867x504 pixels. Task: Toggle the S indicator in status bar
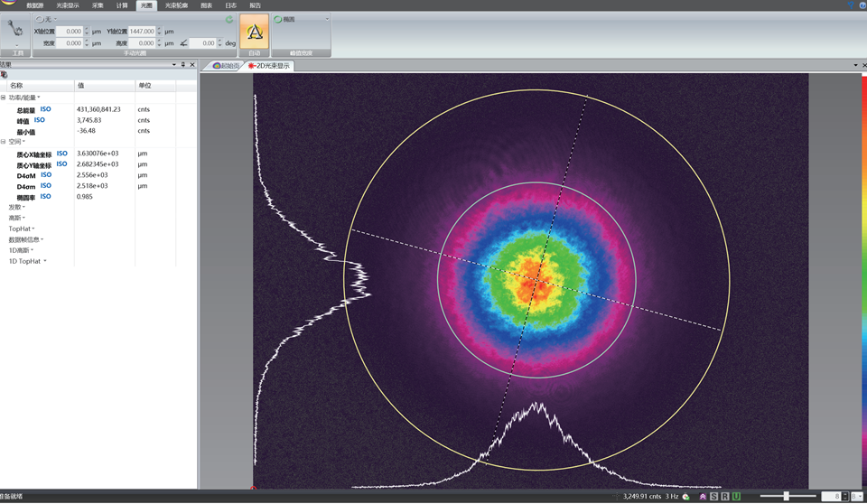point(713,496)
